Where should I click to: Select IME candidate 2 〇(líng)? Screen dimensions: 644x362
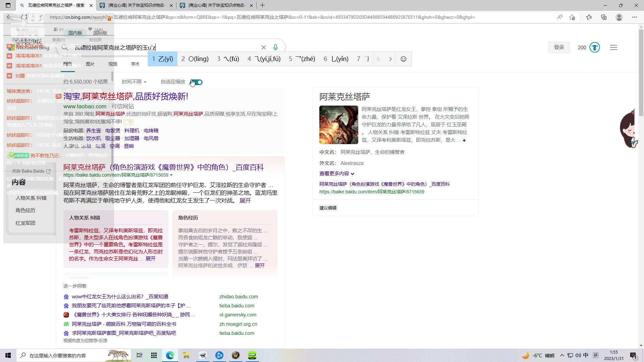click(x=195, y=59)
